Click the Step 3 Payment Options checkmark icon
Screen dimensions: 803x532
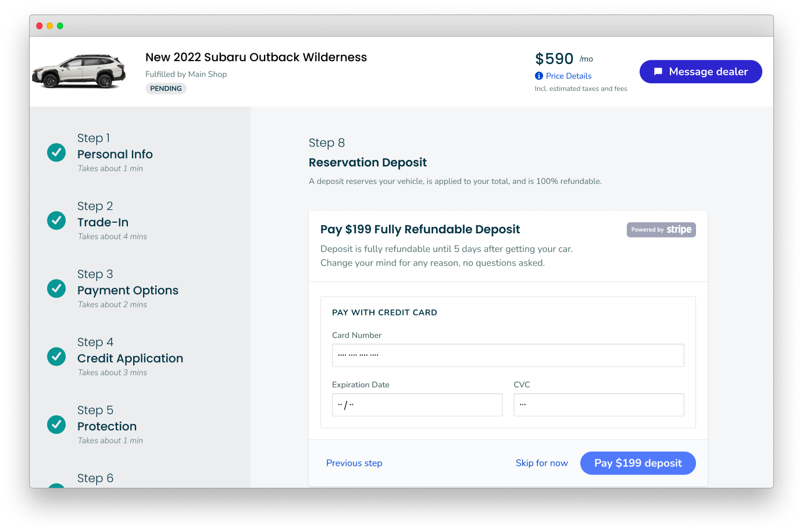tap(56, 288)
